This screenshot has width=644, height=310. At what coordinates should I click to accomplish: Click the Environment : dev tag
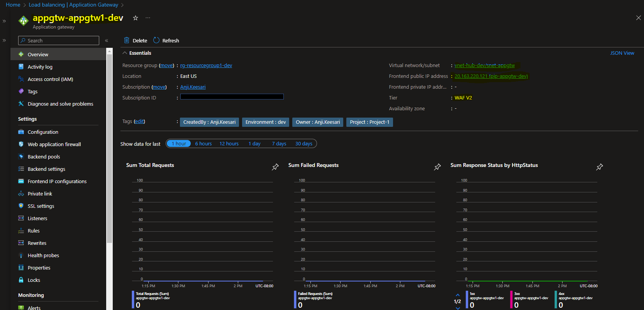click(266, 122)
